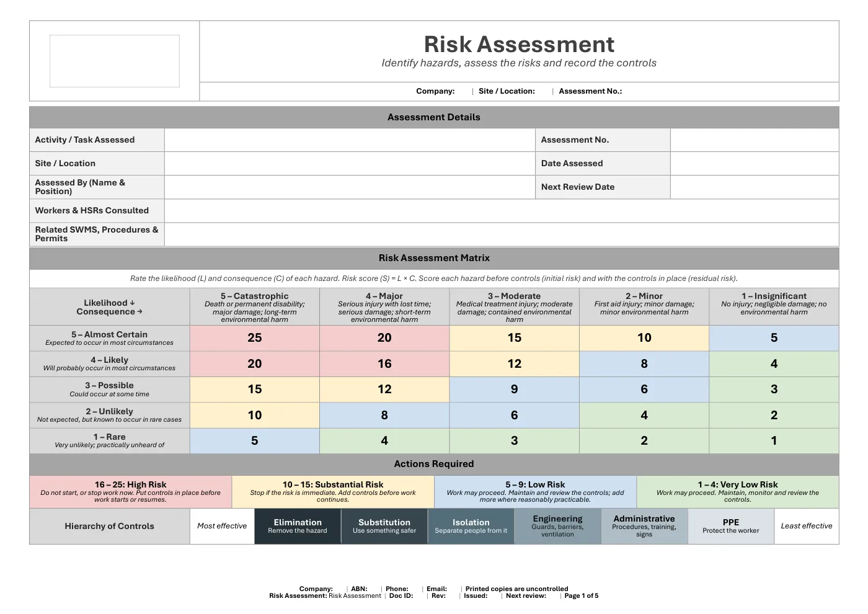The image size is (868, 614).
Task: Click the 'Hierarchy of Controls' label
Action: point(110,527)
